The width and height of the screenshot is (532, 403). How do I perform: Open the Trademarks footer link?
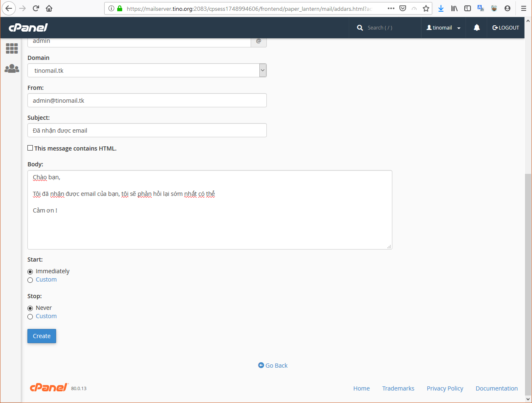[x=398, y=388]
